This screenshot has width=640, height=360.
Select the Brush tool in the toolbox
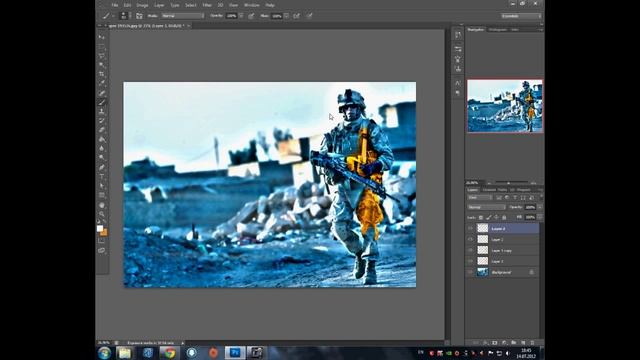pos(102,102)
